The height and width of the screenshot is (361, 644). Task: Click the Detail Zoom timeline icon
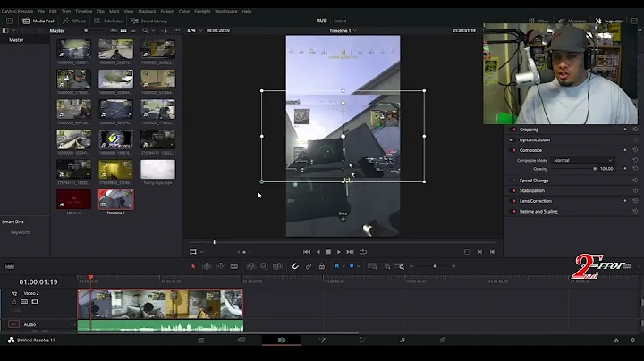pos(387,266)
